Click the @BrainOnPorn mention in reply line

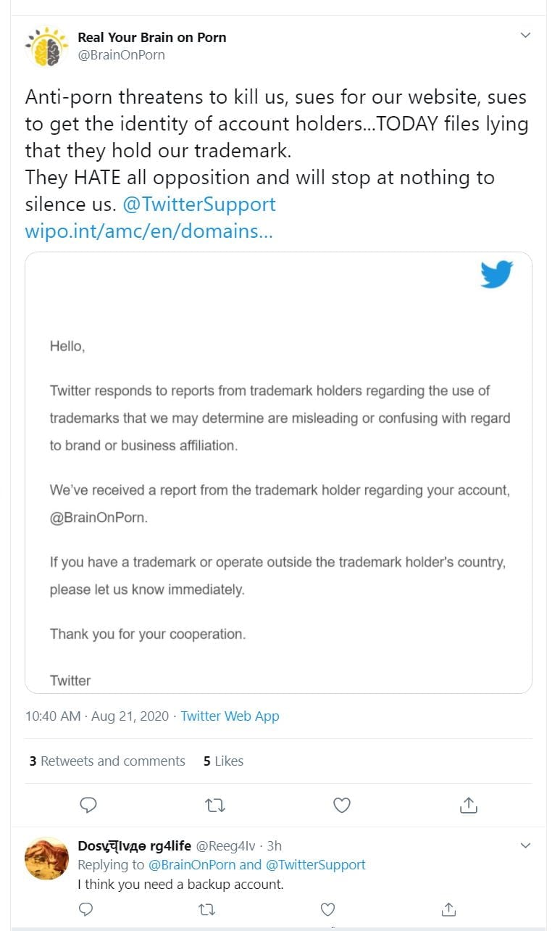(x=191, y=864)
